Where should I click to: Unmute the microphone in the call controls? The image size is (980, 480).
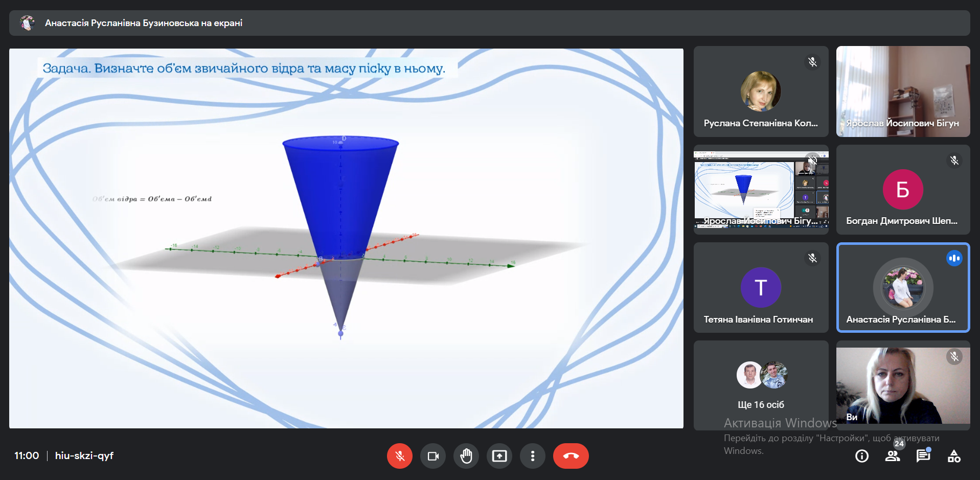400,455
